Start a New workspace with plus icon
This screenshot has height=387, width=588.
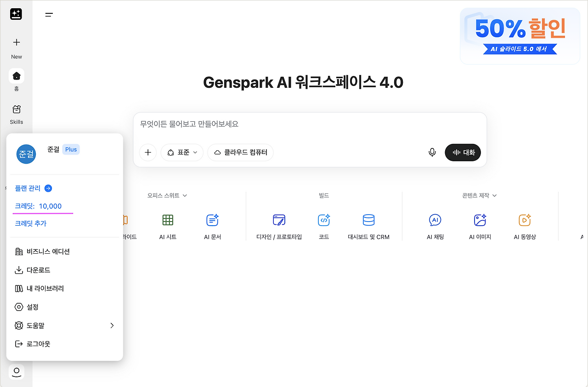(17, 42)
